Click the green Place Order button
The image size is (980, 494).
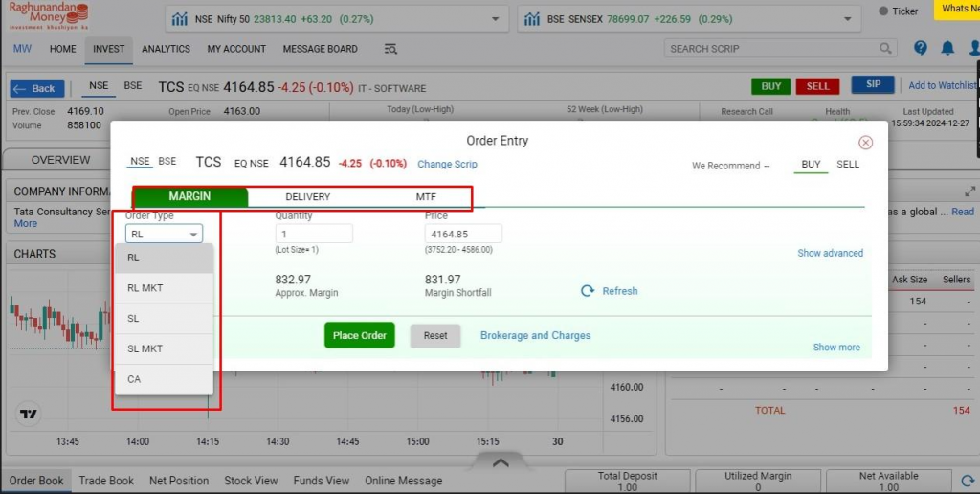click(359, 335)
